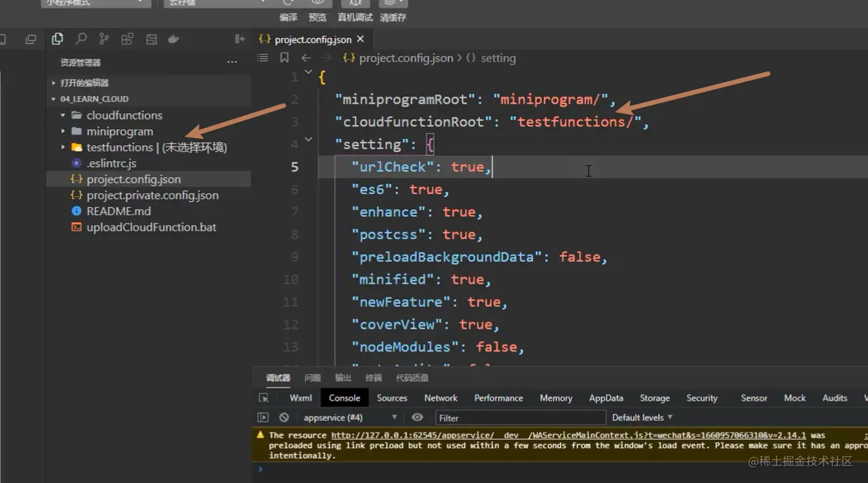Fold the code block at line 1
Screen dimensions: 868x483
click(308, 72)
